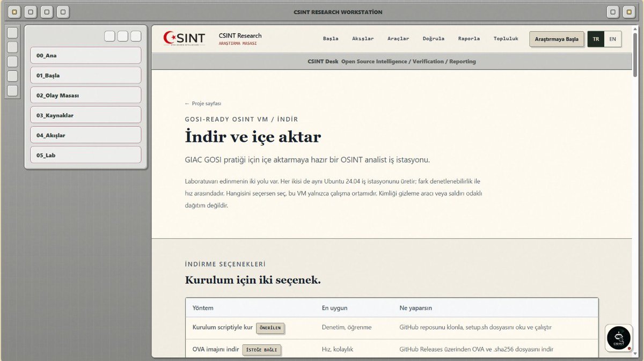Click the Araştırmaya Başla button
Image resolution: width=644 pixels, height=361 pixels.
pos(557,39)
